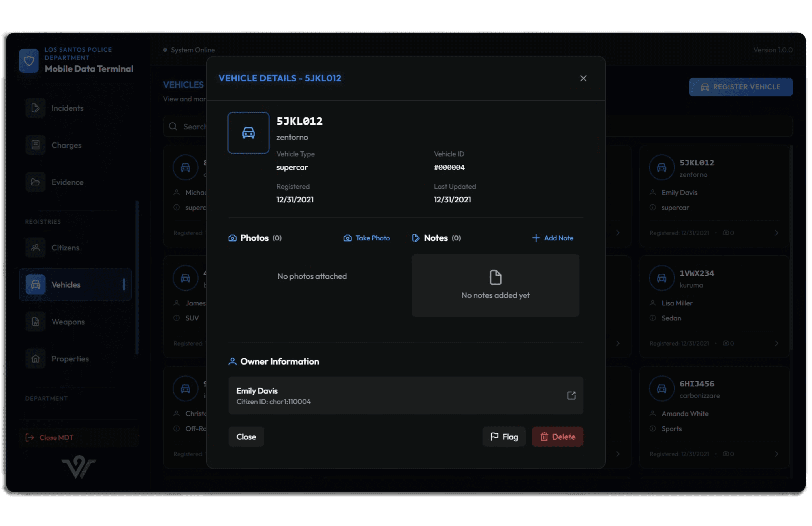812x526 pixels.
Task: Click the Close button in dialog
Action: (246, 437)
